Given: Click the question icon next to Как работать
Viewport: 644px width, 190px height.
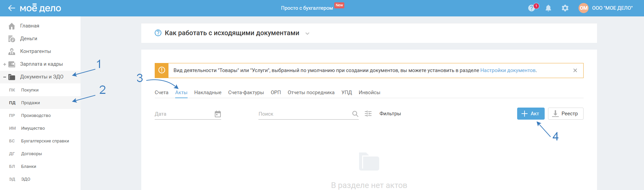Looking at the screenshot, I should click(158, 33).
